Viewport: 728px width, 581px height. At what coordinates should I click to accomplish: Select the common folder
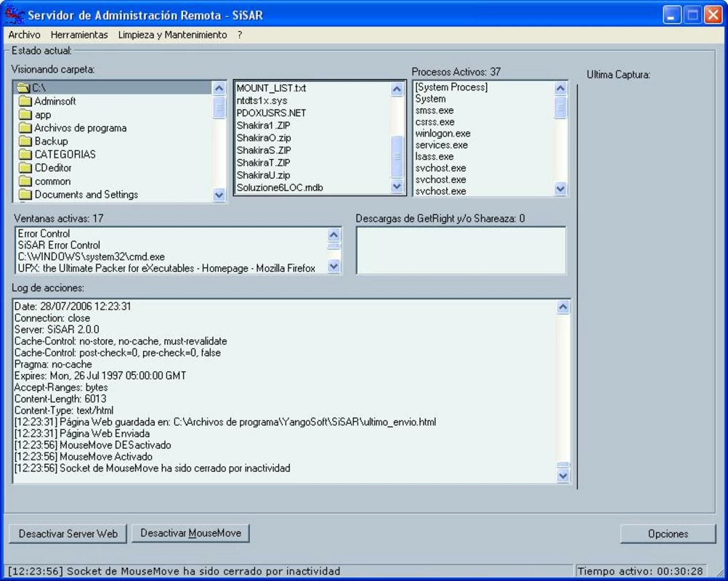tap(44, 182)
